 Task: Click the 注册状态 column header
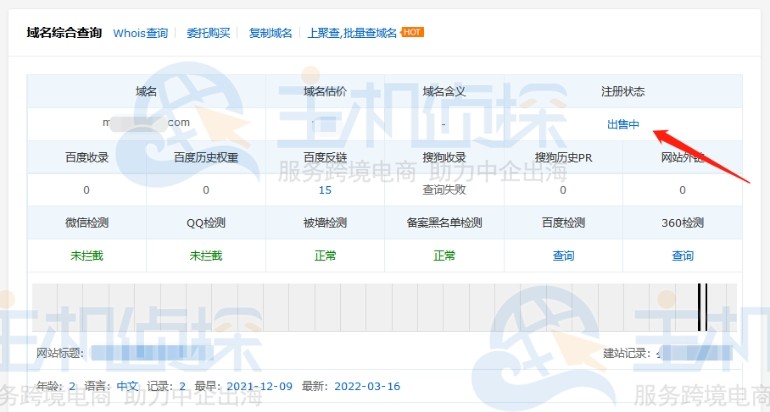click(x=623, y=91)
